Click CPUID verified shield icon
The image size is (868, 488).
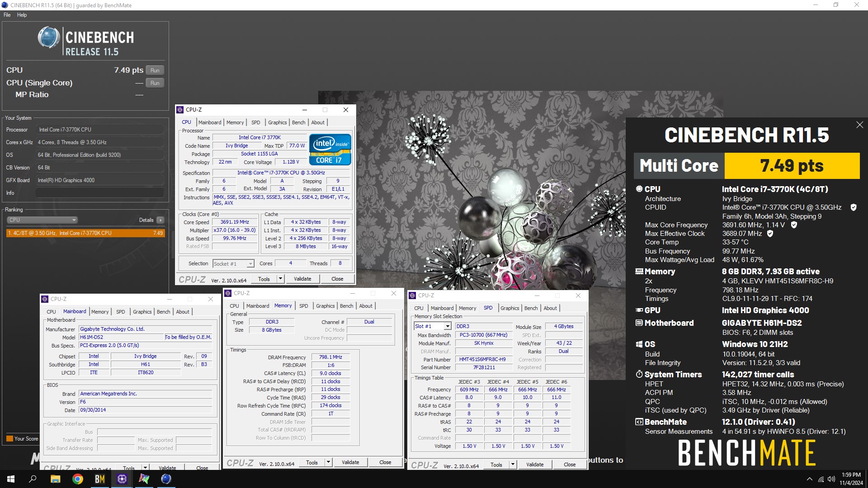[x=854, y=207]
